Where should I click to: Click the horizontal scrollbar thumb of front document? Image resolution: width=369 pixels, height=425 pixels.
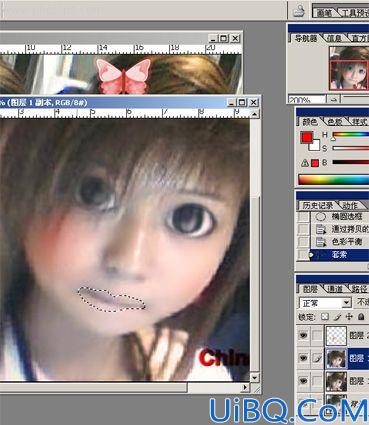(x=93, y=387)
